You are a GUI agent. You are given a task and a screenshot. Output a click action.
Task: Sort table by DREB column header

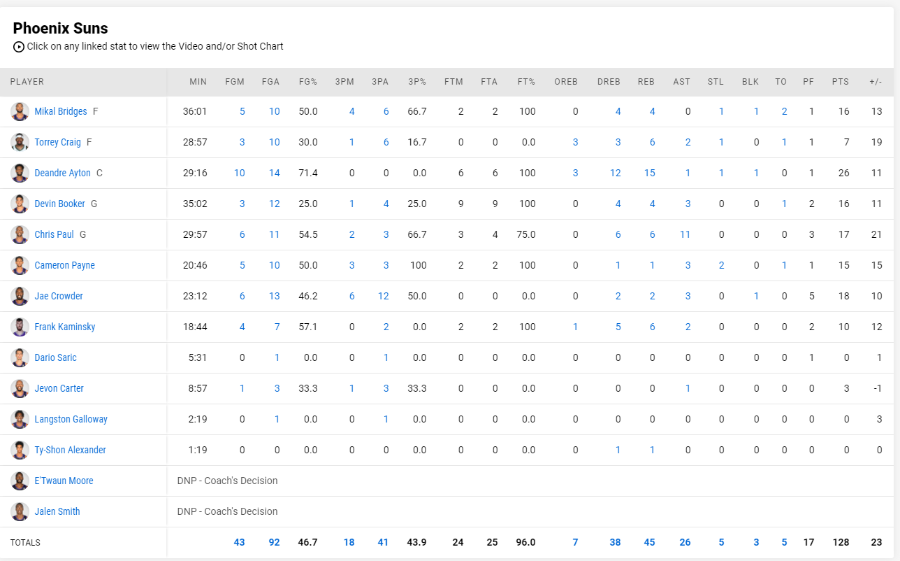tap(608, 82)
